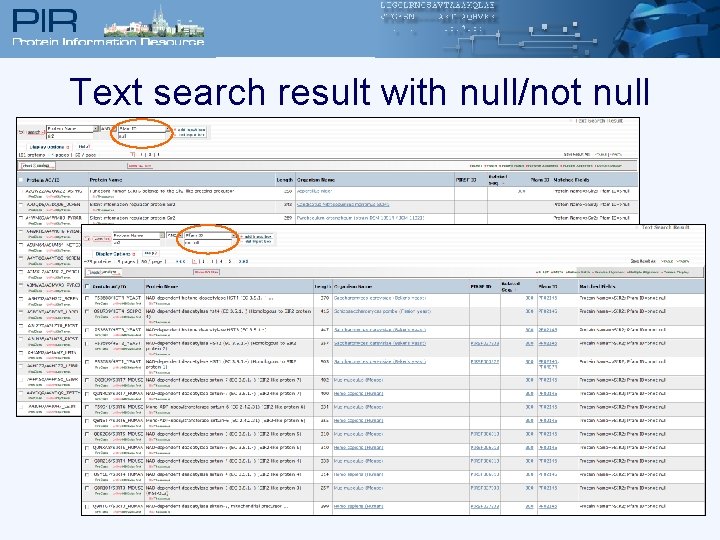Click the red button in front toolbar
720x540 pixels.
click(206, 272)
